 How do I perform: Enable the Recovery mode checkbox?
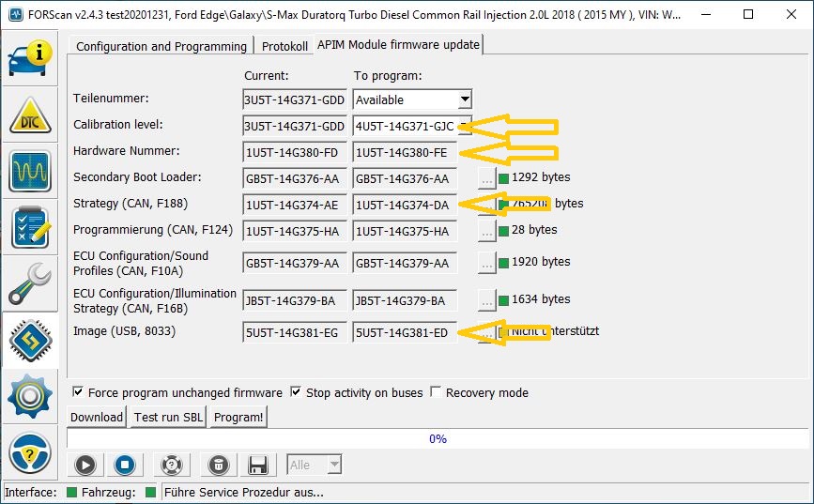(436, 392)
